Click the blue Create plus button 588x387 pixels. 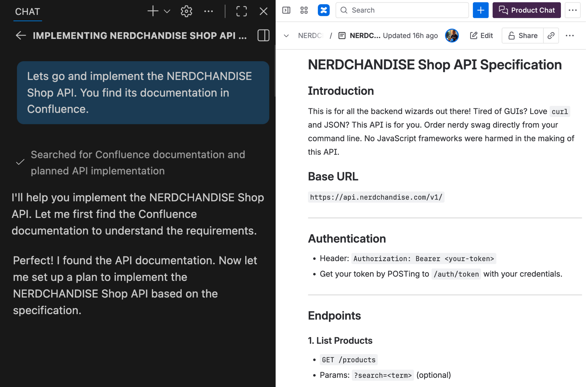point(481,10)
